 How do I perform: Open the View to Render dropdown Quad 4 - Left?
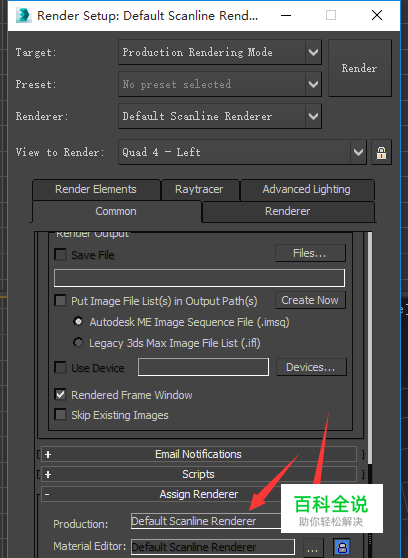pyautogui.click(x=242, y=152)
